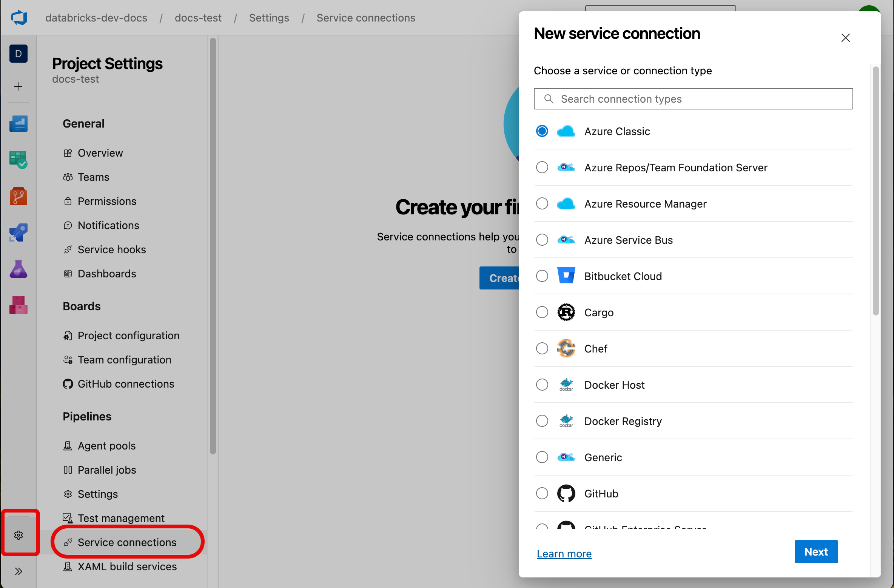
Task: Select Docker Registry radio button
Action: (542, 420)
